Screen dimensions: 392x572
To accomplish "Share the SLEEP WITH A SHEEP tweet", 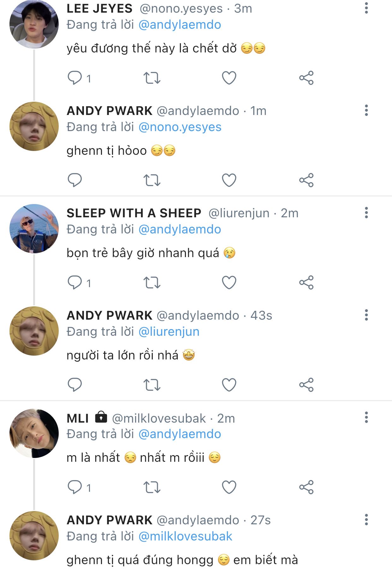I will coord(306,282).
